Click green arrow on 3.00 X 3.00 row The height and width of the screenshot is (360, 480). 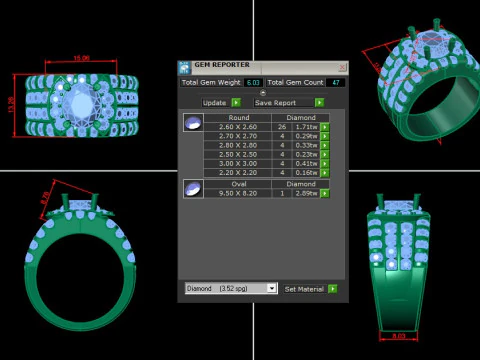pyautogui.click(x=324, y=164)
